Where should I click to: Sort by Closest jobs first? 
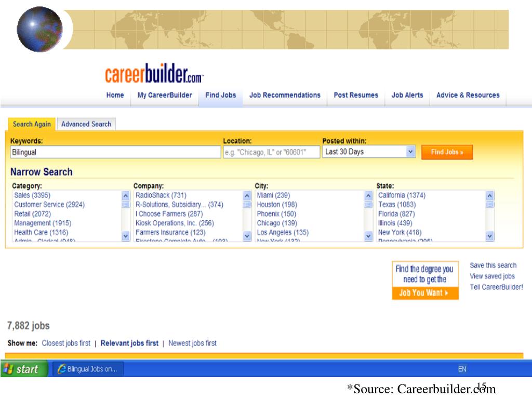pos(66,343)
